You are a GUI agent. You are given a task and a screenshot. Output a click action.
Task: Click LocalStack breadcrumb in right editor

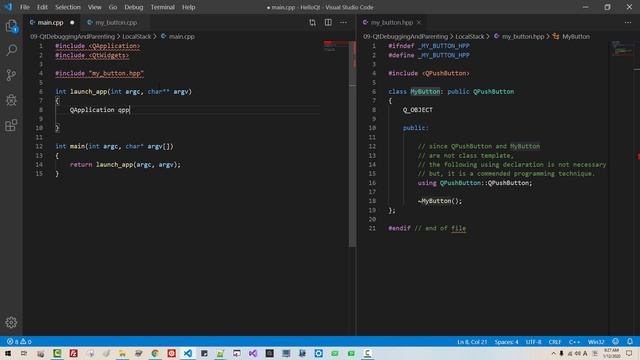coord(469,36)
